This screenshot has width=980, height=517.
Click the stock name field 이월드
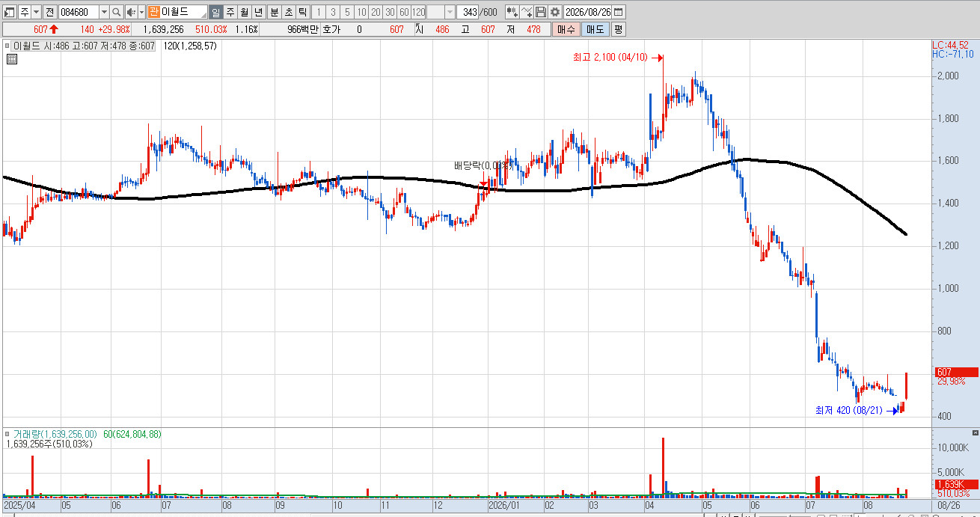pos(179,12)
